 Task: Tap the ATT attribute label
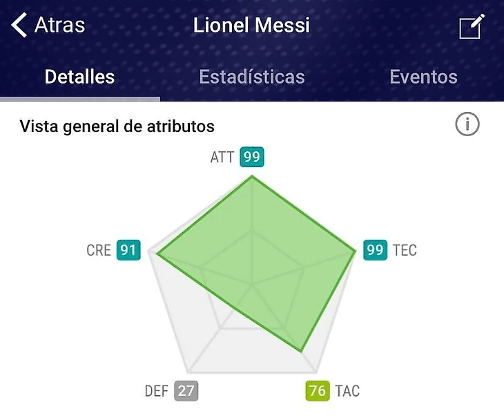222,157
